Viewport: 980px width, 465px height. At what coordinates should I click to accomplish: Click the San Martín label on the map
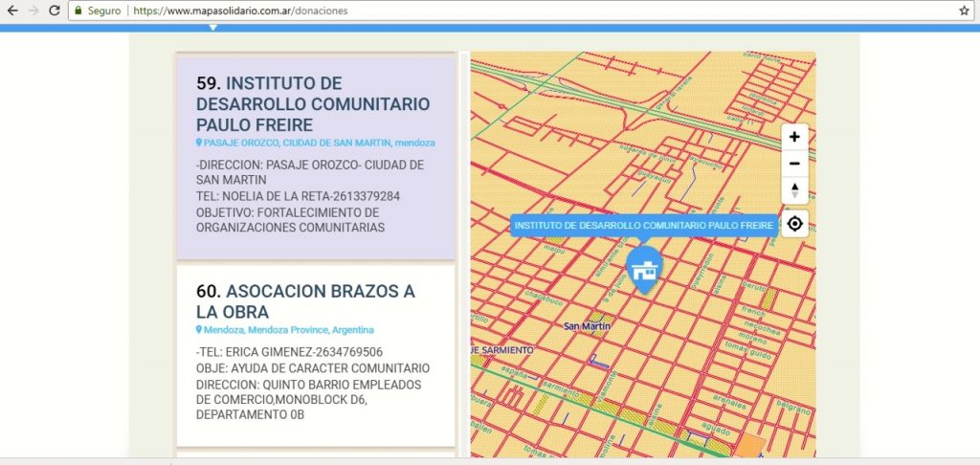coord(587,326)
